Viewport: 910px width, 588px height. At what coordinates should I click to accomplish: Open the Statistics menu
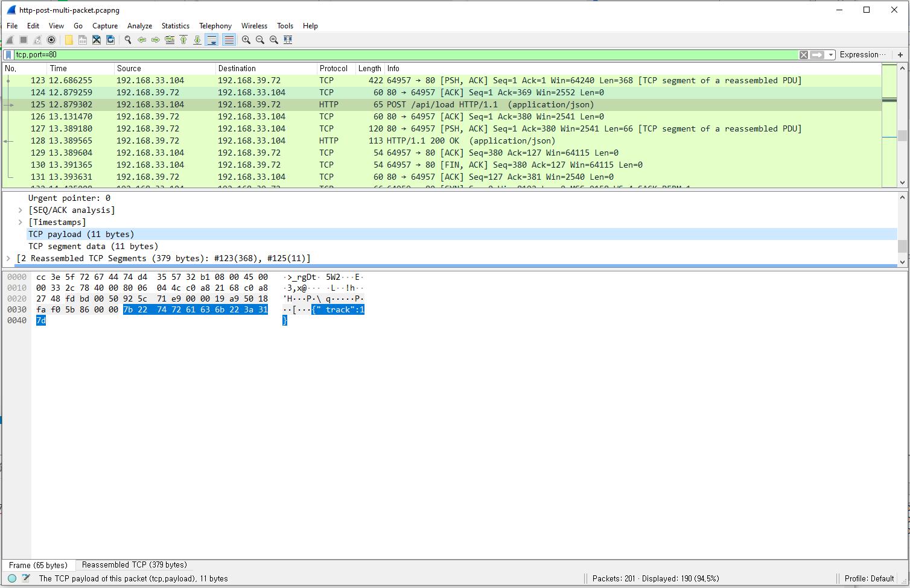pos(175,26)
